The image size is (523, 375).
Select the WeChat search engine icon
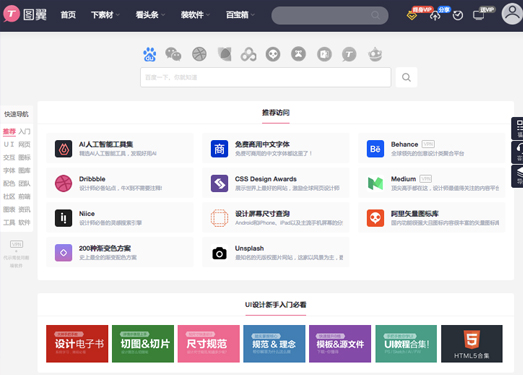pyautogui.click(x=173, y=54)
